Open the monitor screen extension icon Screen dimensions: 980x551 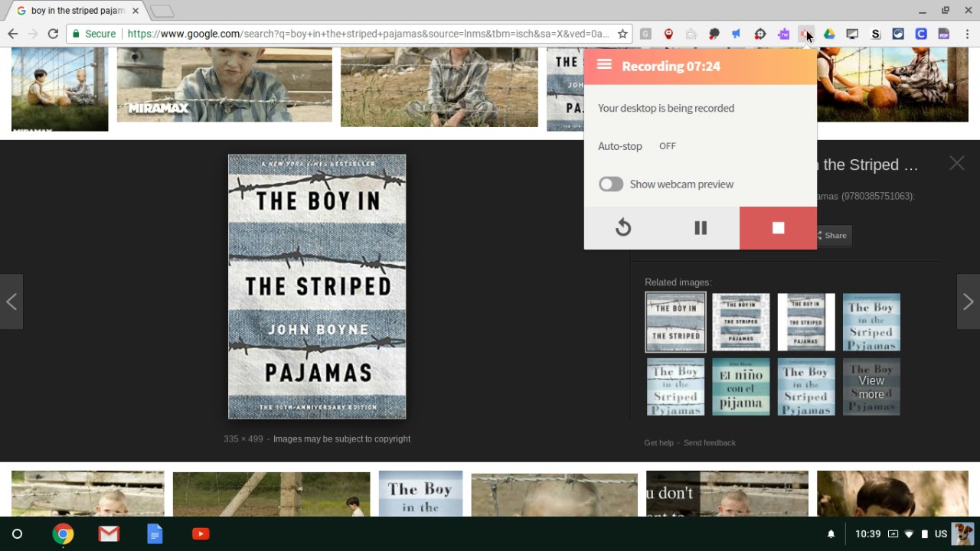pos(852,34)
